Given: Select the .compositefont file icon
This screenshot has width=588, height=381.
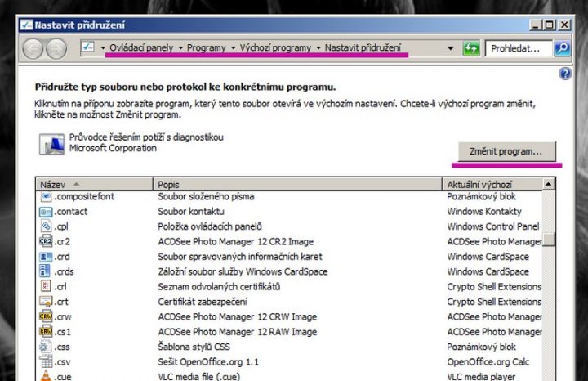Looking at the screenshot, I should click(46, 197).
